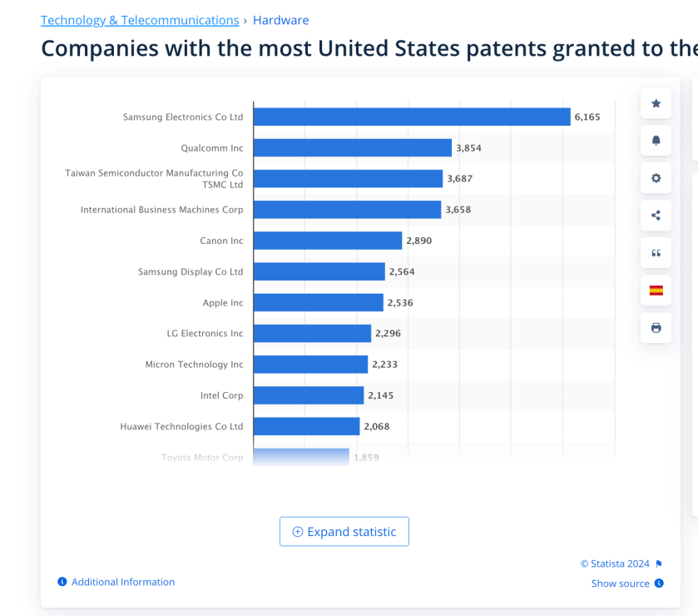Viewport: 698px width, 616px height.
Task: Open the Hardware breadcrumb link
Action: (280, 20)
